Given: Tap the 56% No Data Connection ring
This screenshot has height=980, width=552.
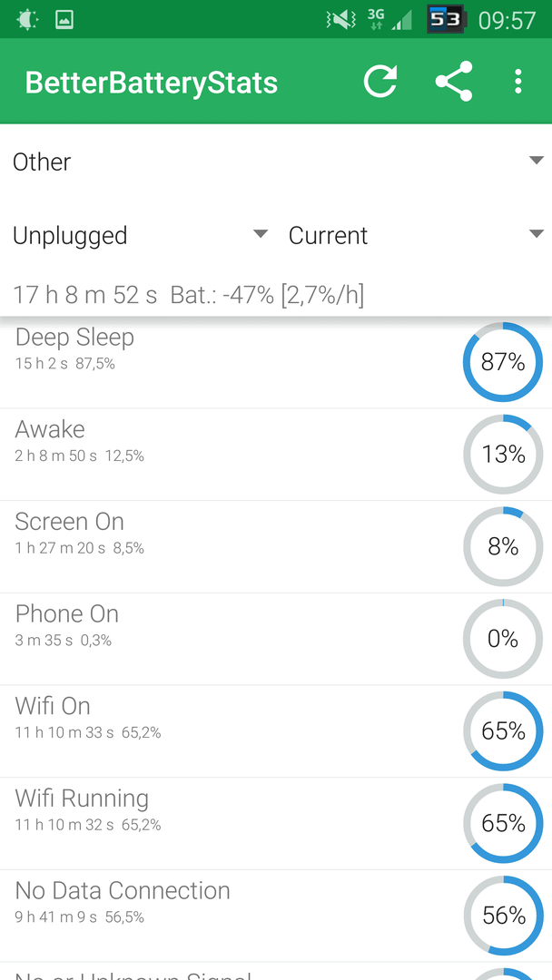Looking at the screenshot, I should pyautogui.click(x=503, y=916).
